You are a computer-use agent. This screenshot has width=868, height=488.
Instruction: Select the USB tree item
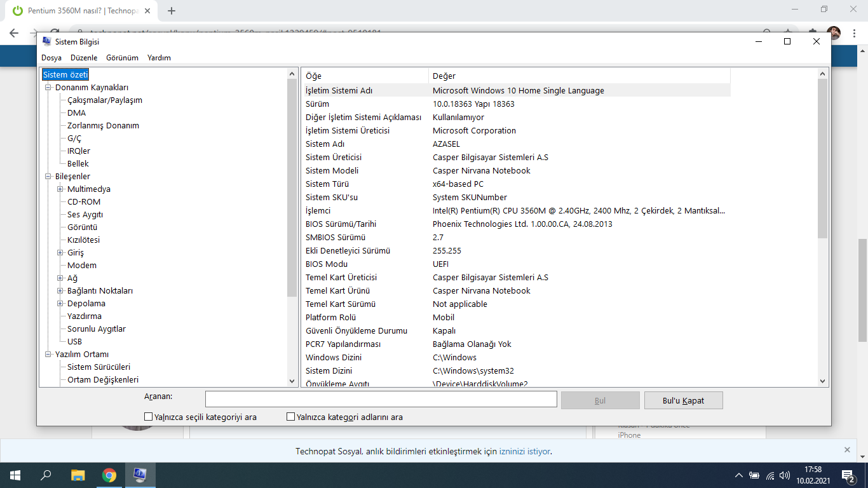[74, 341]
